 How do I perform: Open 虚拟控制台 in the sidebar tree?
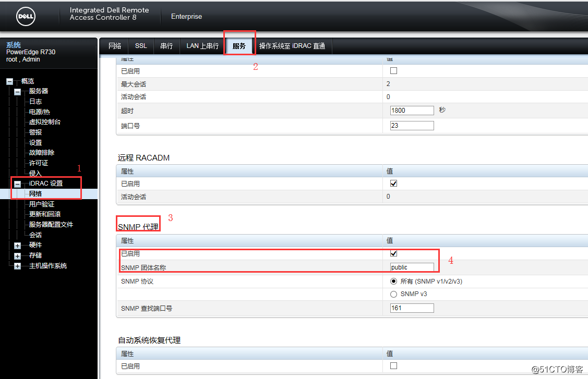45,122
